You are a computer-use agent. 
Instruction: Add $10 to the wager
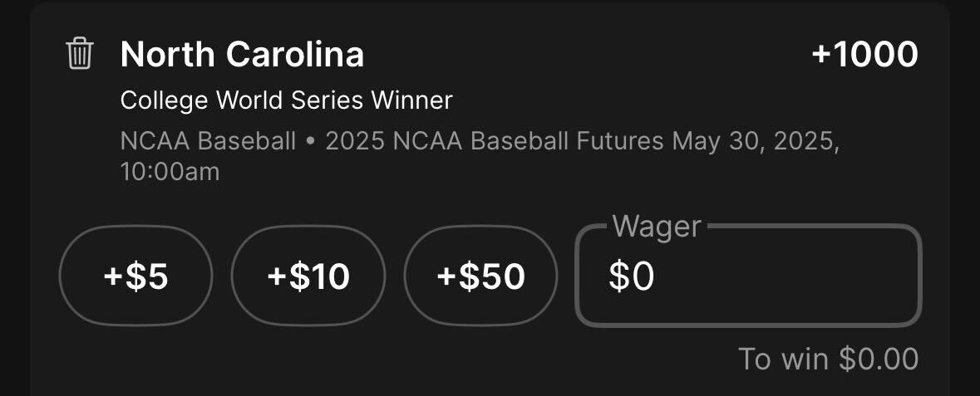[308, 276]
